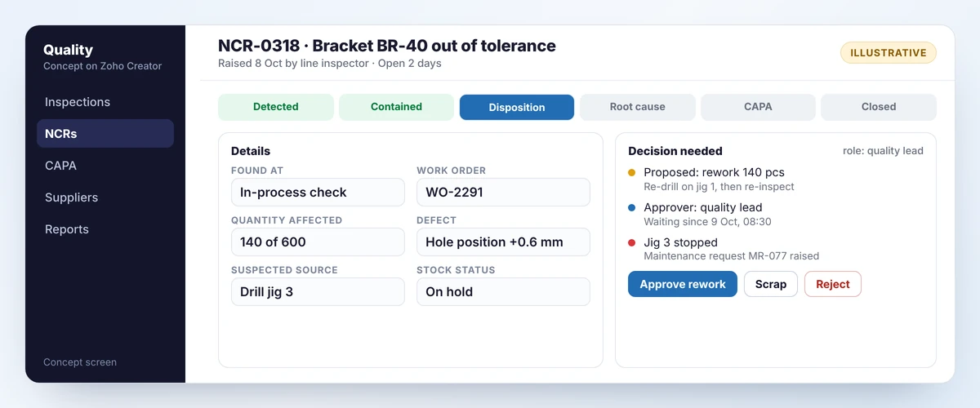
Task: Click 'Re-drill on jig 1, then re-inspect' text
Action: pyautogui.click(x=719, y=187)
